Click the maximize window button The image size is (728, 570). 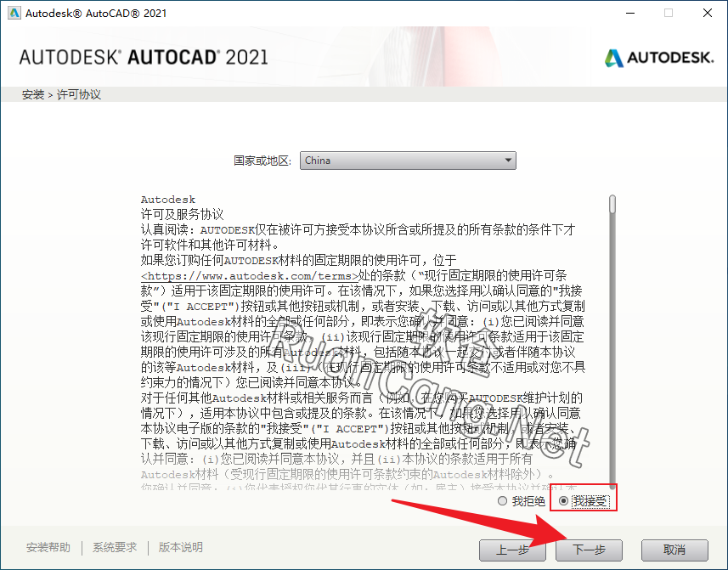[668, 13]
